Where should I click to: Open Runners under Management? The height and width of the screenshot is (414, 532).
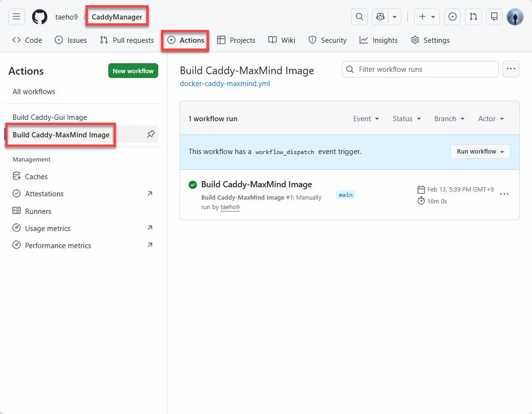click(x=38, y=211)
